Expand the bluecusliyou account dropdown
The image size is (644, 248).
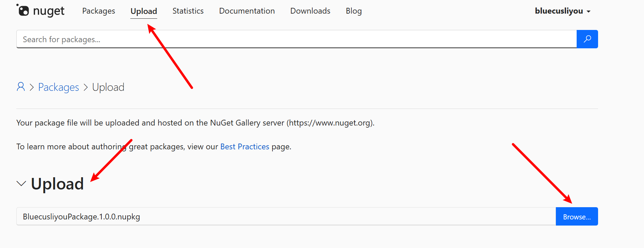tap(563, 11)
